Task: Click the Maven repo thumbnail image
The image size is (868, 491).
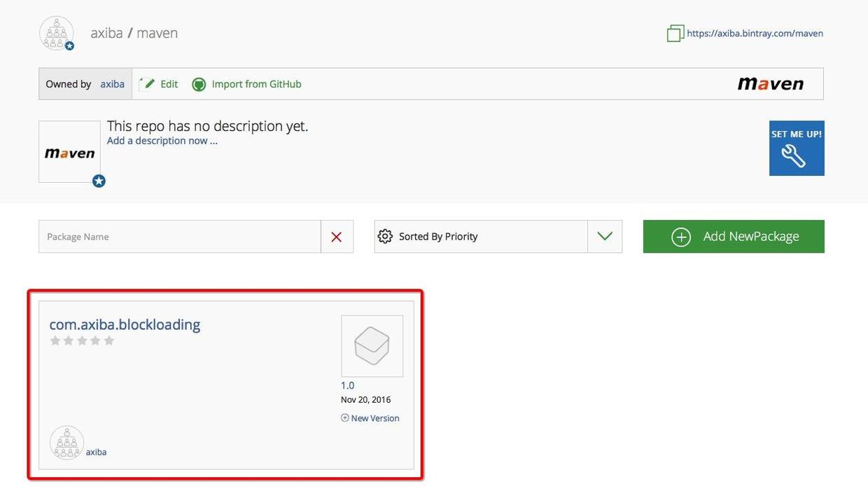Action: click(69, 152)
